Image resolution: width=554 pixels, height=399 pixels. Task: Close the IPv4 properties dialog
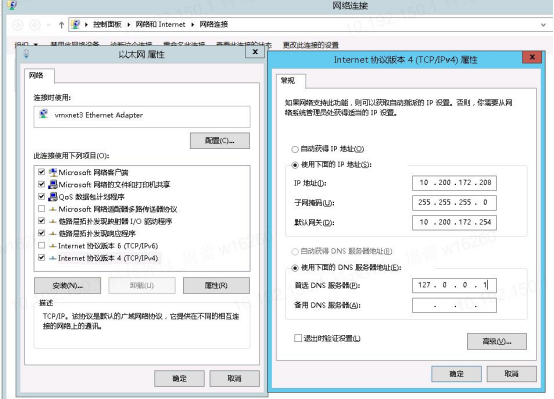point(532,57)
